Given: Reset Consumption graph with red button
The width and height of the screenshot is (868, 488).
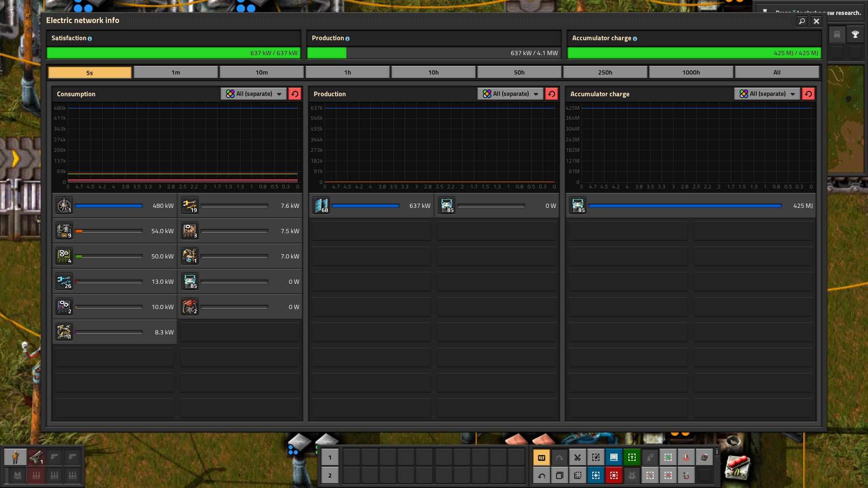Looking at the screenshot, I should [x=295, y=94].
